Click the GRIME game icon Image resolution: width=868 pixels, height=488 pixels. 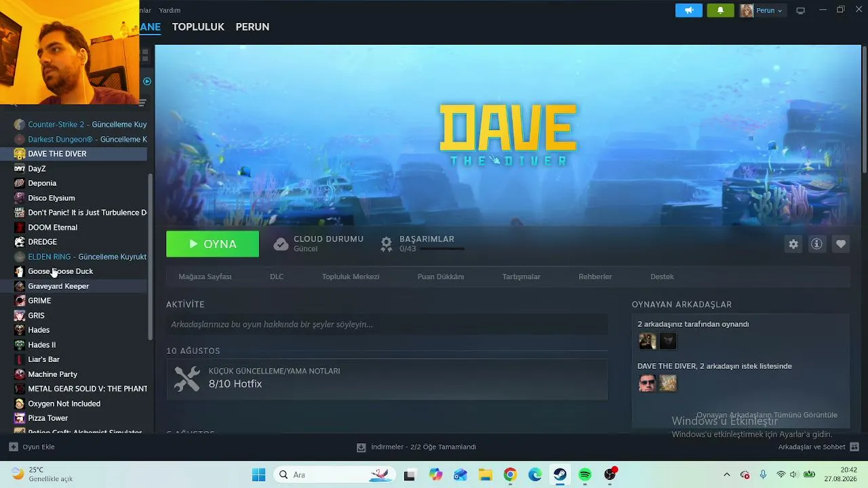point(20,301)
